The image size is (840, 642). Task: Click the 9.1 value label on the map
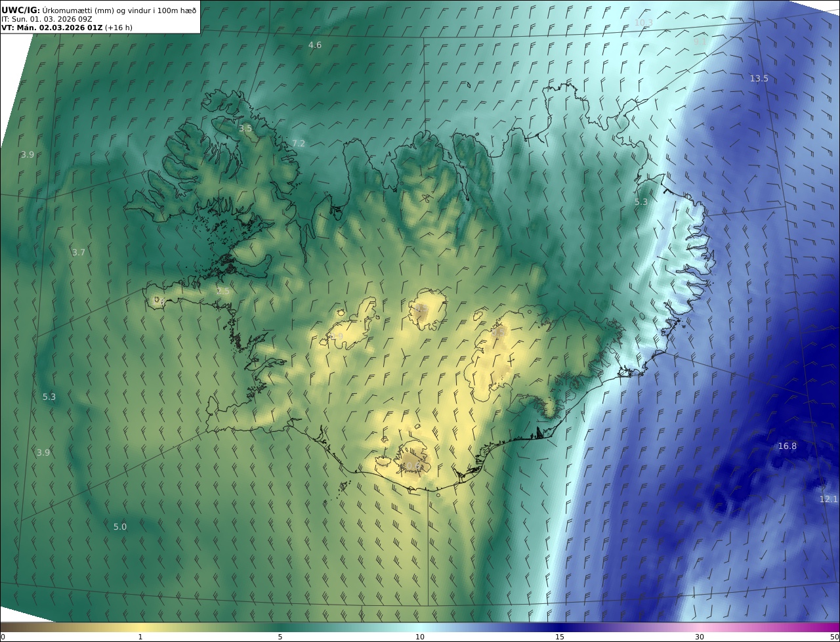point(700,41)
